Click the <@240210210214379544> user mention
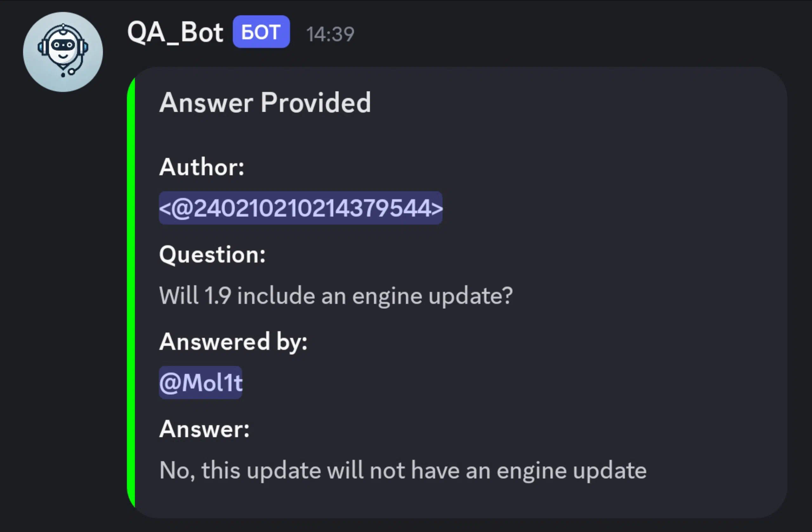Screen dimensions: 812x532 click(x=300, y=208)
